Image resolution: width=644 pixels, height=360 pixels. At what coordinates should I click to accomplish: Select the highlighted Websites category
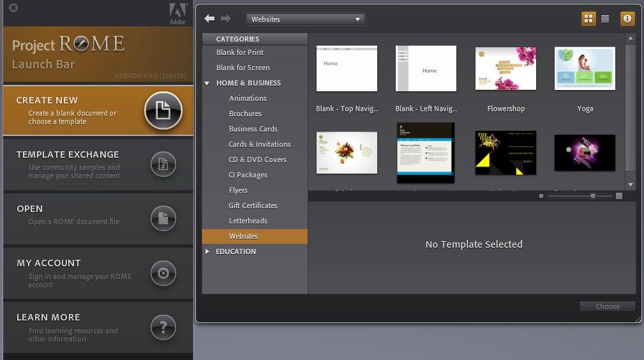[255, 236]
